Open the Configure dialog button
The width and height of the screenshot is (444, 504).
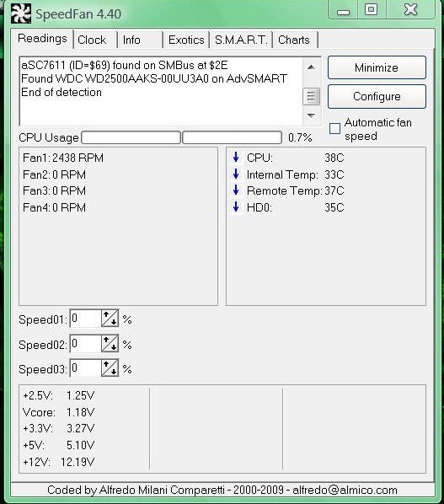click(377, 96)
